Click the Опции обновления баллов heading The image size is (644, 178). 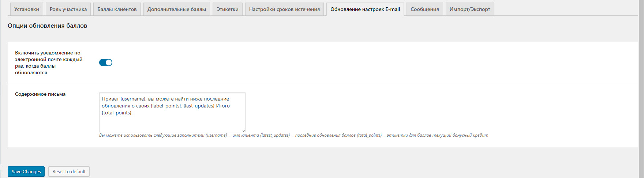[47, 26]
